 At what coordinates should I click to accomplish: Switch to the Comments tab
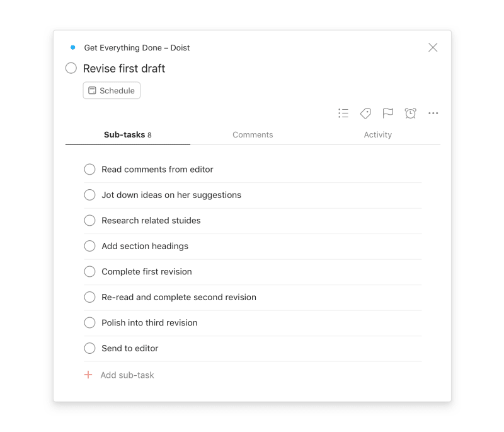(x=253, y=134)
